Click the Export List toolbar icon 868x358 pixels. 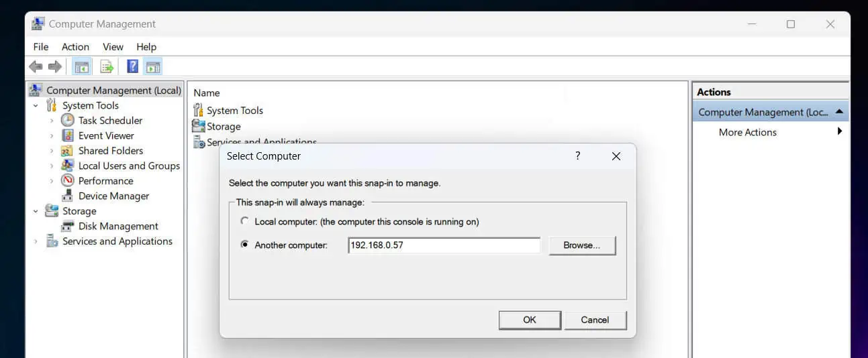click(107, 66)
